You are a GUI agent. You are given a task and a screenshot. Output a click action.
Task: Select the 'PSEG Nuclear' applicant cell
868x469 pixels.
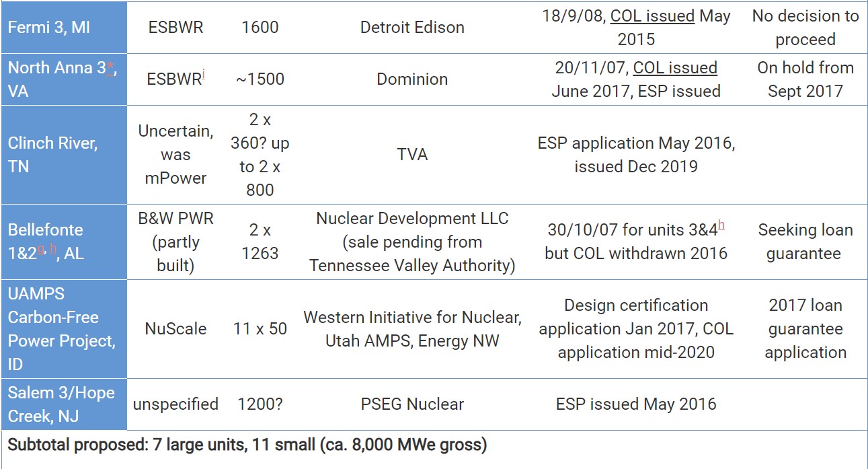[x=412, y=404]
